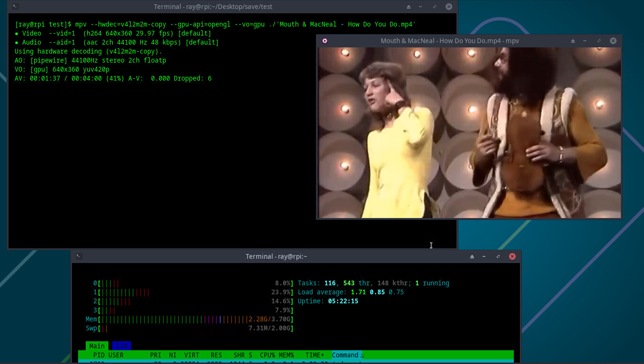Click the mpv app icon in video window titlebar

(x=325, y=41)
